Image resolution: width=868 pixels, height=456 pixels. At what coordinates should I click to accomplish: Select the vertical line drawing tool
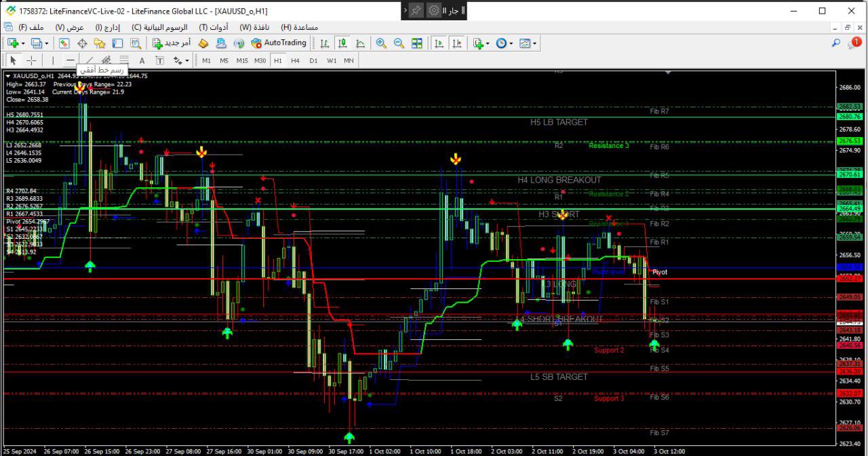53,60
